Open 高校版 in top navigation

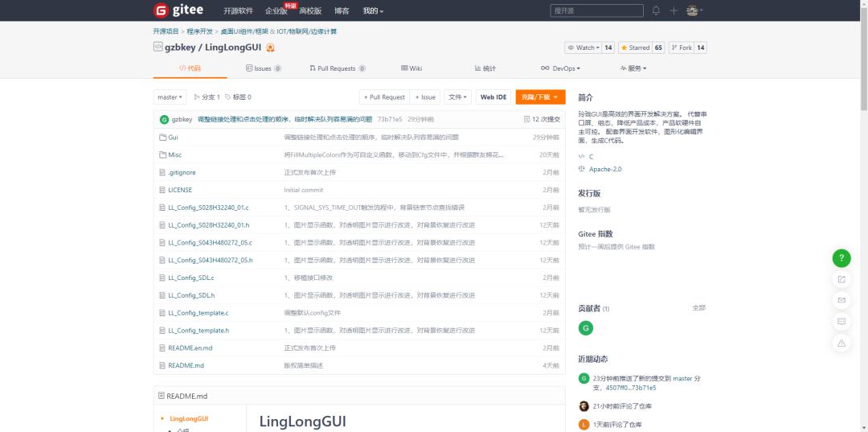[310, 11]
